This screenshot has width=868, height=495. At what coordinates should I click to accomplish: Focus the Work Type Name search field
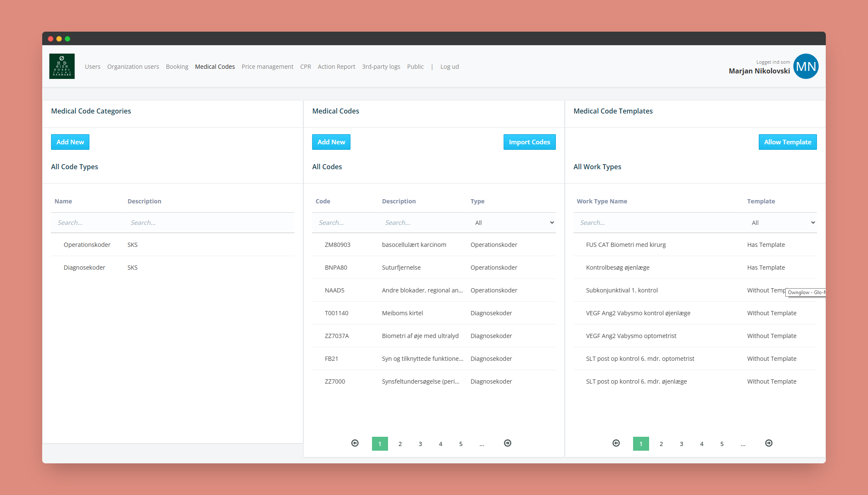(x=658, y=223)
